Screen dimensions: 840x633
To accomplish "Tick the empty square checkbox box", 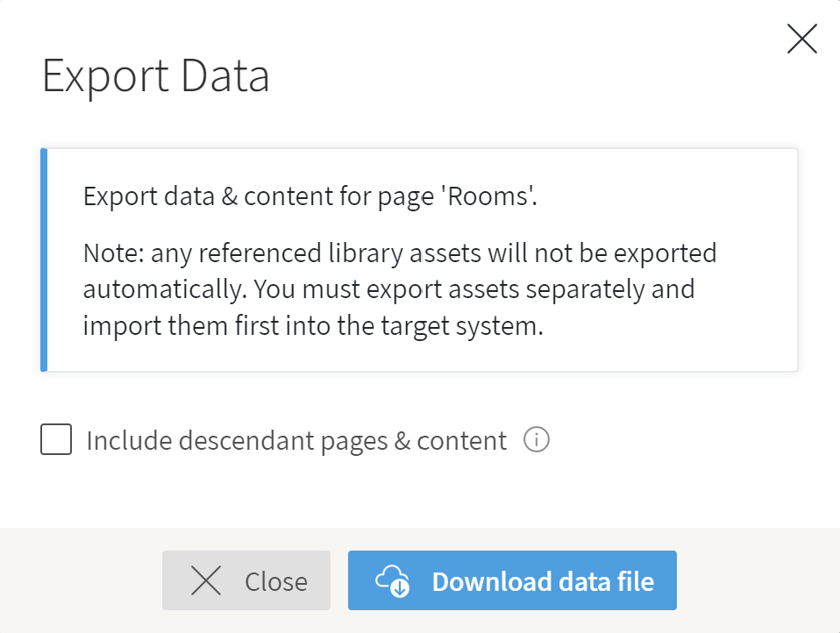I will pyautogui.click(x=56, y=439).
